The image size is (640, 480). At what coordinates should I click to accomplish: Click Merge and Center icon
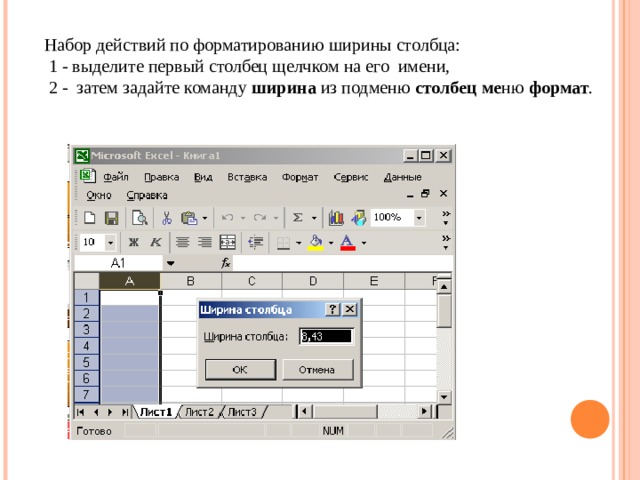227,242
